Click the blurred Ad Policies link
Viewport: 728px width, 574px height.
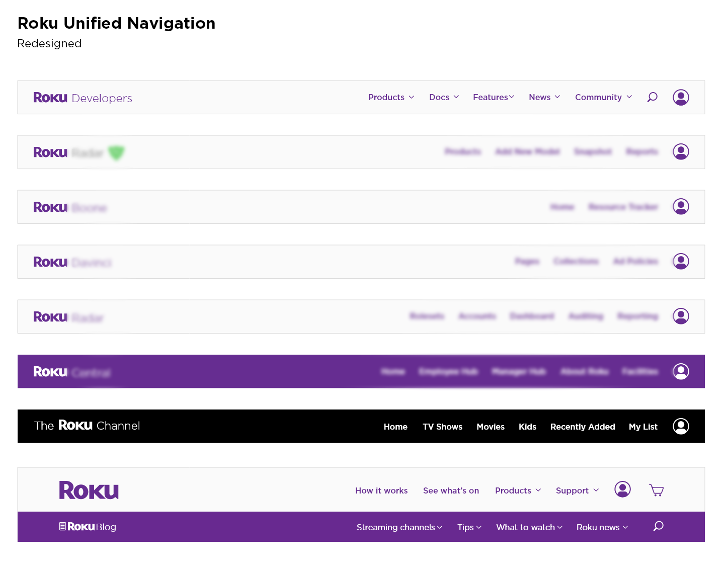635,261
